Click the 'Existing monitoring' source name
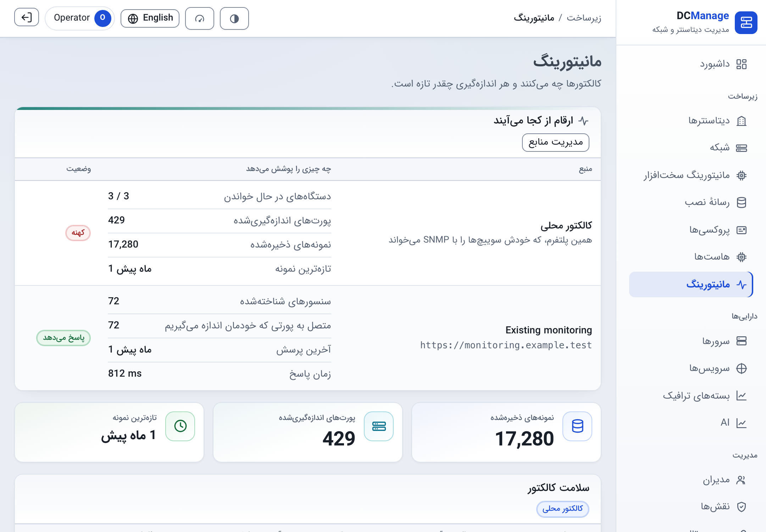This screenshot has width=766, height=532. [x=549, y=330]
